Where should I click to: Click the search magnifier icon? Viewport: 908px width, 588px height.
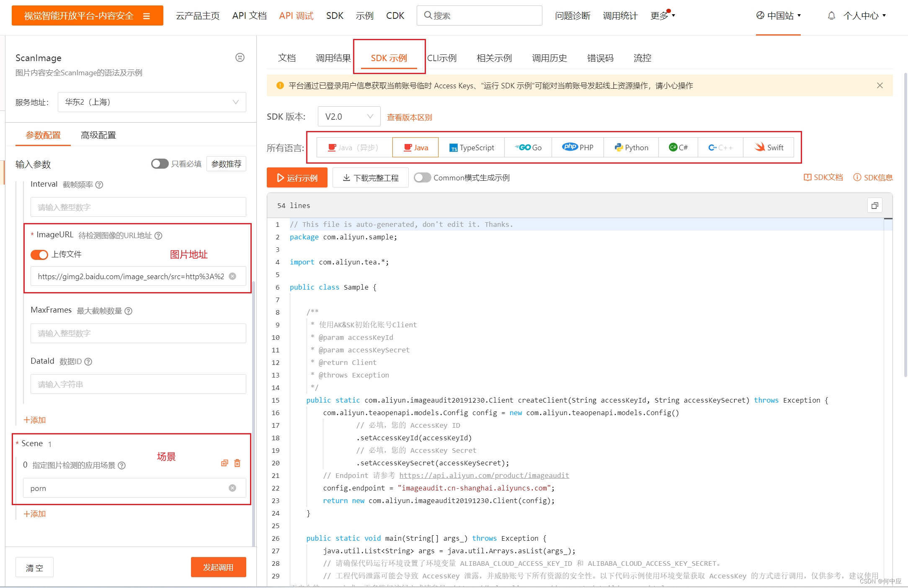click(428, 15)
